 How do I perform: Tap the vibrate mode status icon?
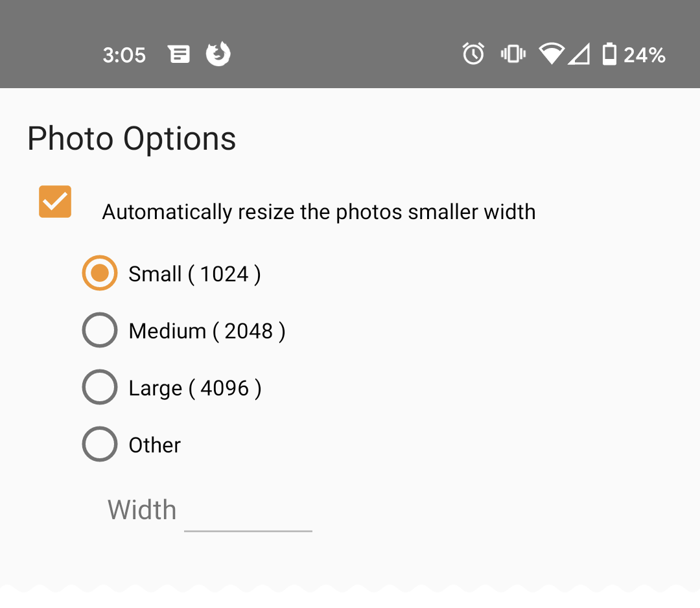click(x=513, y=54)
